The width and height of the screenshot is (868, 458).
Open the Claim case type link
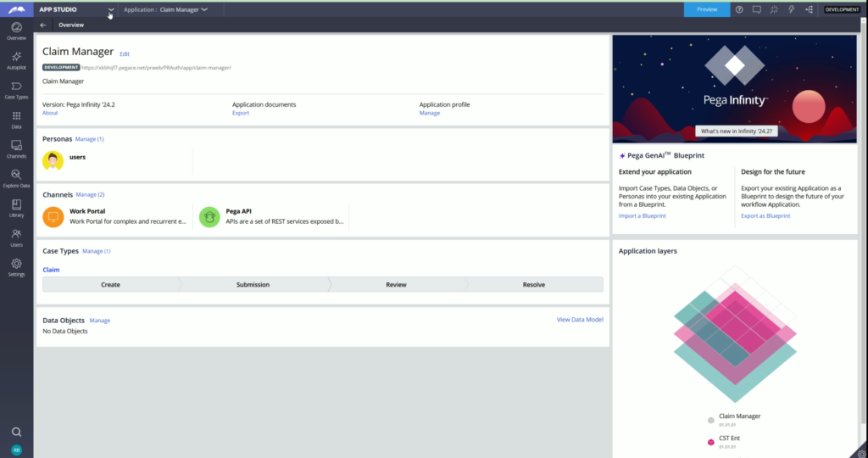(51, 270)
